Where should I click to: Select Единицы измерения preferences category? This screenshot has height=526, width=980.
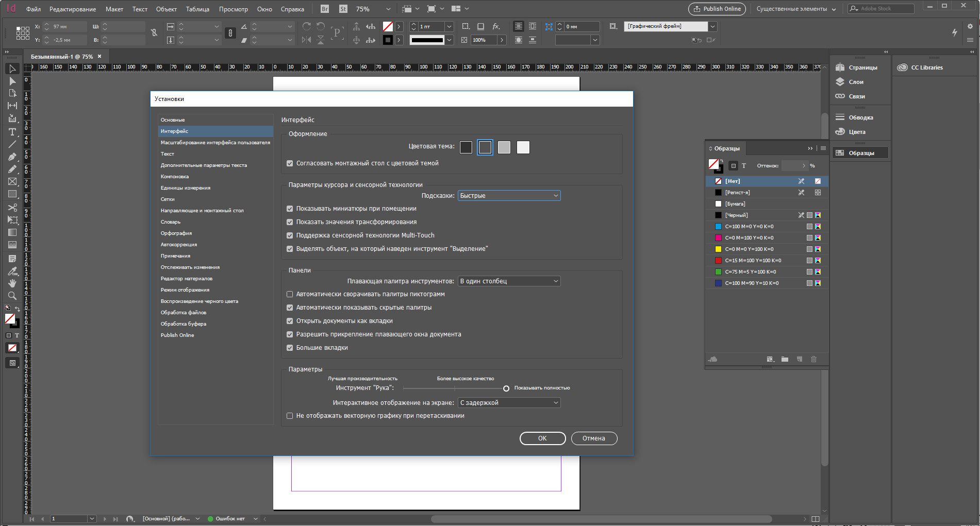[186, 188]
